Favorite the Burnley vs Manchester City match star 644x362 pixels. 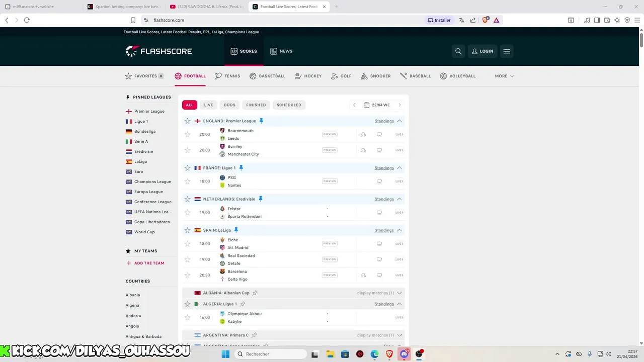coord(188,150)
